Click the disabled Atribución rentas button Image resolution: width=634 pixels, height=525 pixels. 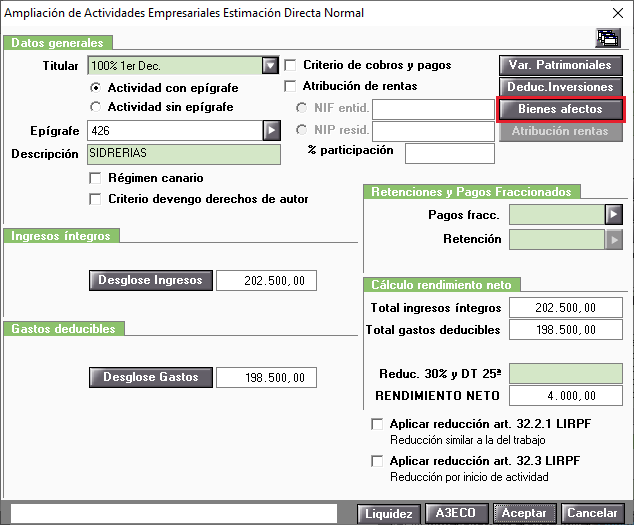point(561,131)
